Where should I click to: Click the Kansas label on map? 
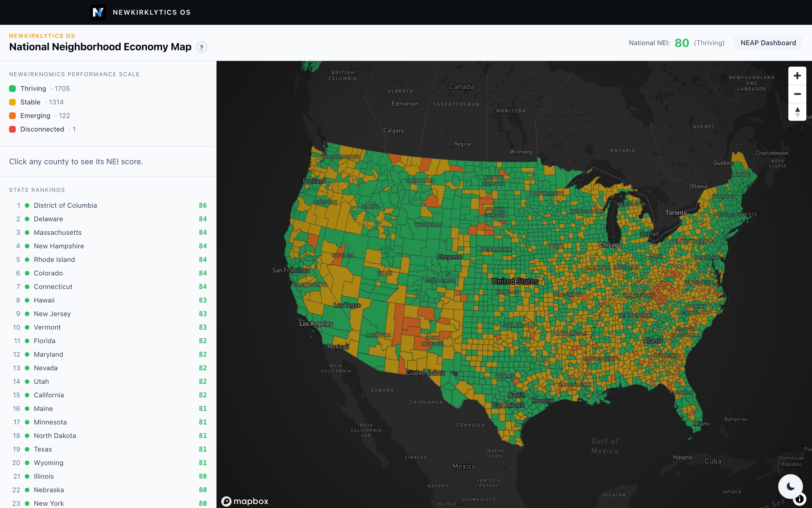coord(507,292)
